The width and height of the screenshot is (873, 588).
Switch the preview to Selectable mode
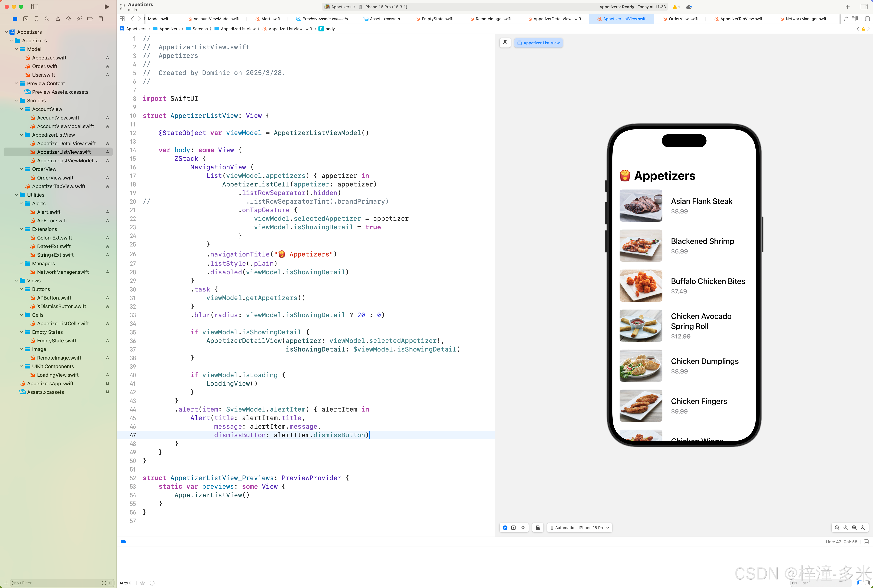click(513, 528)
